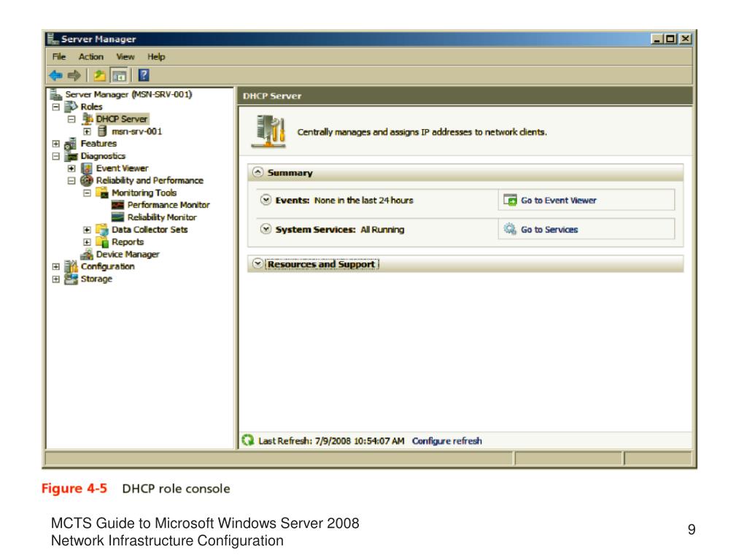Image resolution: width=747 pixels, height=560 pixels.
Task: Open the View menu
Action: (x=125, y=57)
